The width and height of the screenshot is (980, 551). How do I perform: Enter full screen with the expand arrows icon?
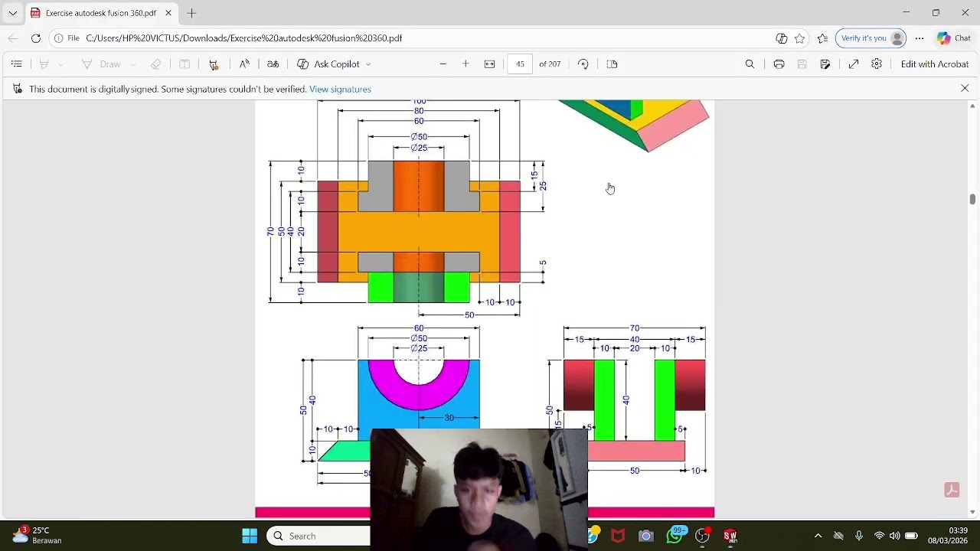[854, 64]
